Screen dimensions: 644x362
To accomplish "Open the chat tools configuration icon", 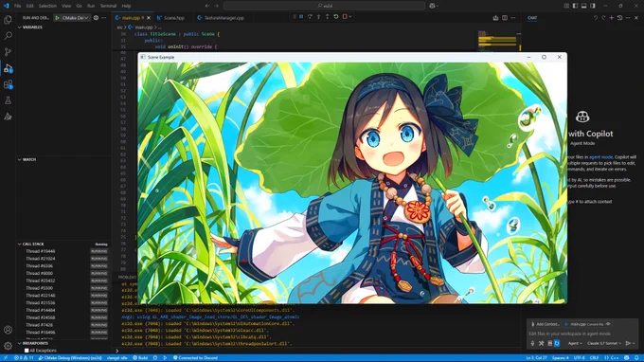I will click(542, 343).
